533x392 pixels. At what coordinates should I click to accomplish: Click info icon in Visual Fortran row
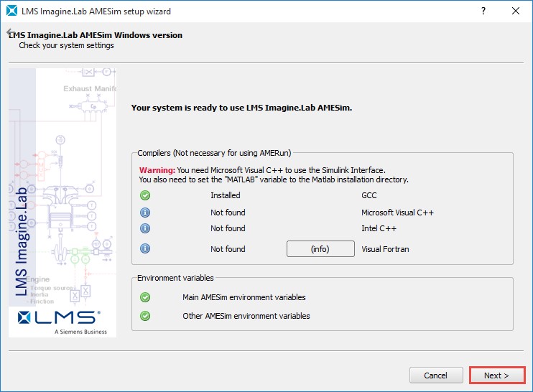coord(145,249)
